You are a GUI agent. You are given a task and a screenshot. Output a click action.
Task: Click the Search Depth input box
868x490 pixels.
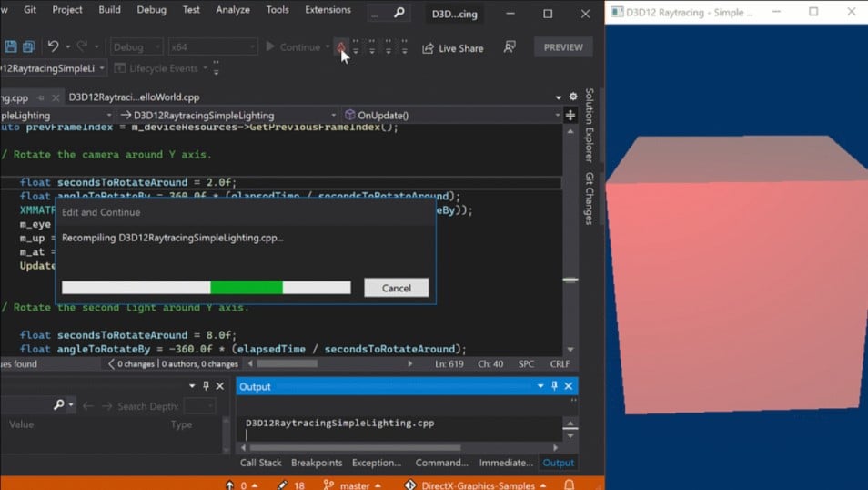click(x=199, y=406)
